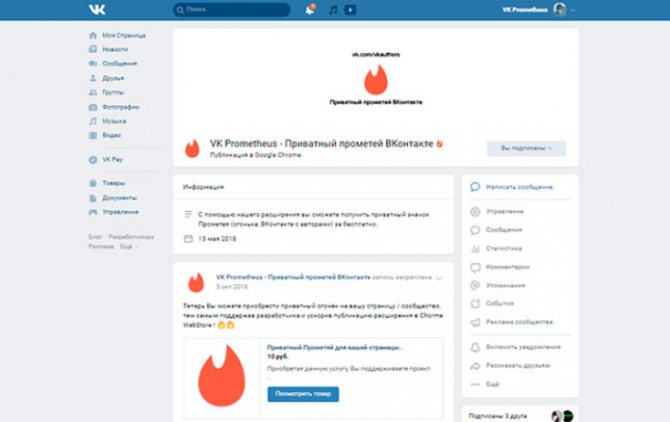Open Приватный Прометей product title link
Viewport: 670px width, 422px height.
[x=335, y=347]
